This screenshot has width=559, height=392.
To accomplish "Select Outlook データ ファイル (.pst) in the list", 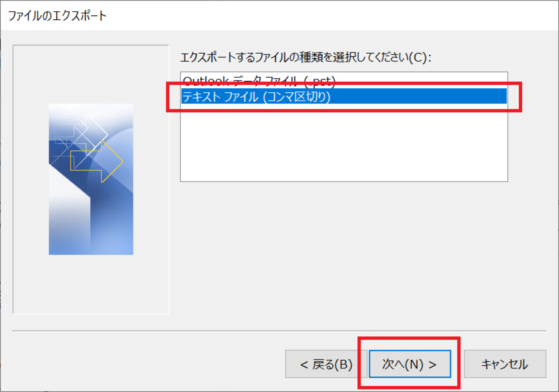I will pyautogui.click(x=259, y=80).
